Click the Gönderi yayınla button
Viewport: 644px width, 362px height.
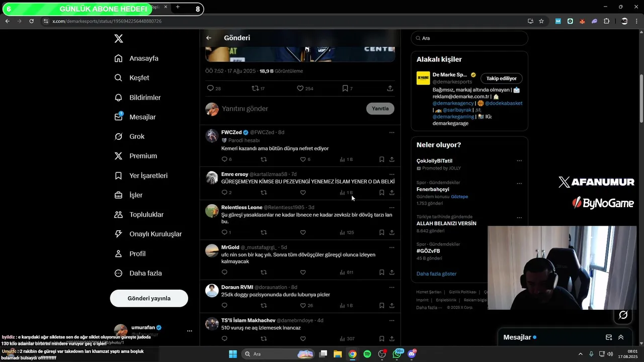click(x=149, y=298)
